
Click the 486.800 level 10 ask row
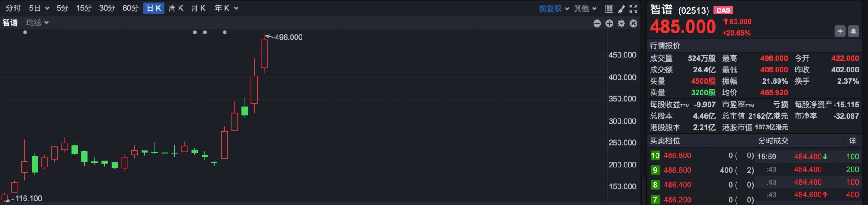[x=701, y=156]
